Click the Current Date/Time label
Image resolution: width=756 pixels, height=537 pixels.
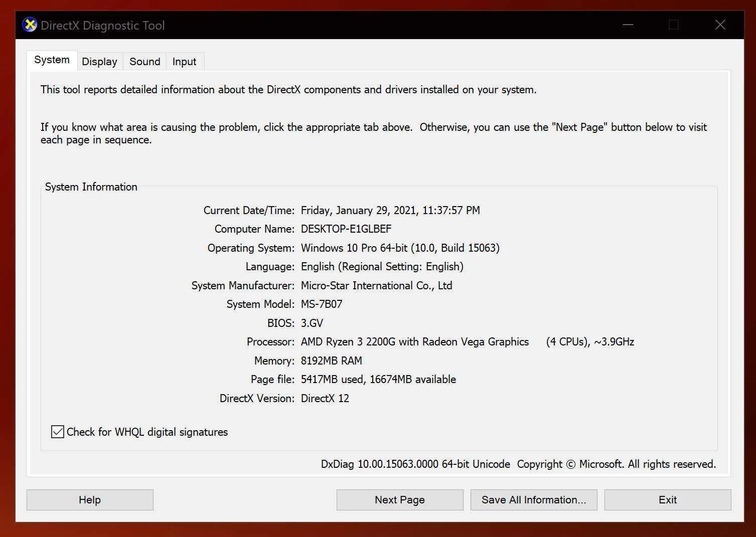(249, 210)
